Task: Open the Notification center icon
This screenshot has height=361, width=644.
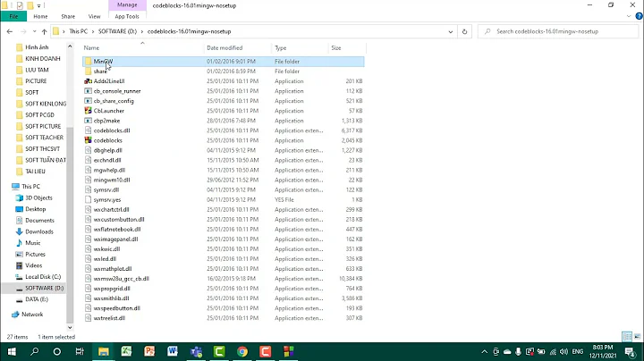Action: (630, 351)
